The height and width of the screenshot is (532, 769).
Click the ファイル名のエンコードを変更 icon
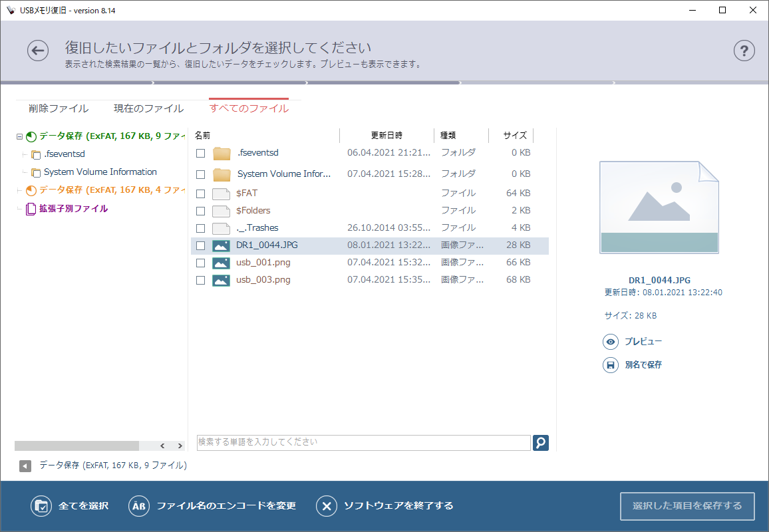click(x=139, y=506)
